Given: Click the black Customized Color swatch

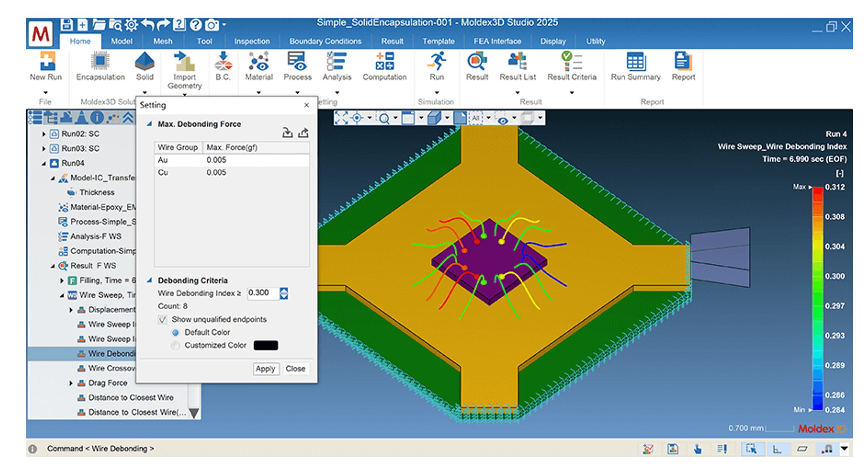Looking at the screenshot, I should click(x=266, y=346).
